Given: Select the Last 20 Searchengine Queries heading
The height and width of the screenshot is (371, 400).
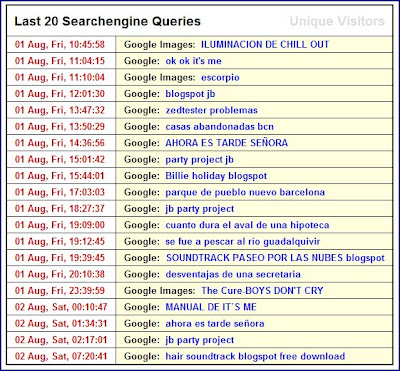Looking at the screenshot, I should pos(107,21).
